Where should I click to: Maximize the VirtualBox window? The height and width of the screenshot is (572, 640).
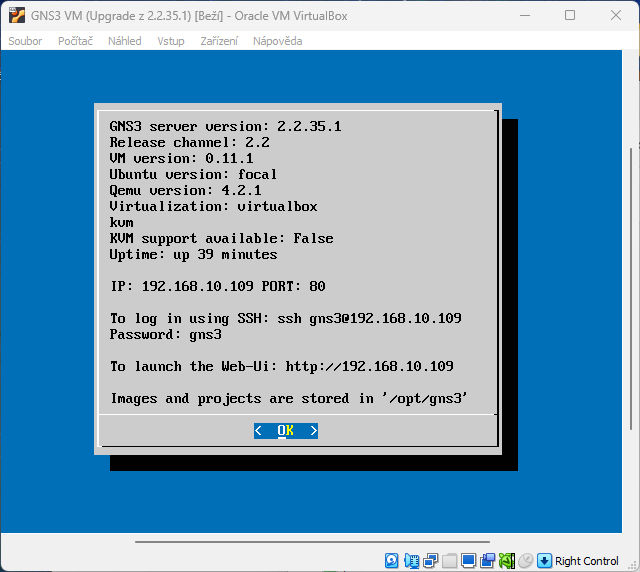[570, 16]
